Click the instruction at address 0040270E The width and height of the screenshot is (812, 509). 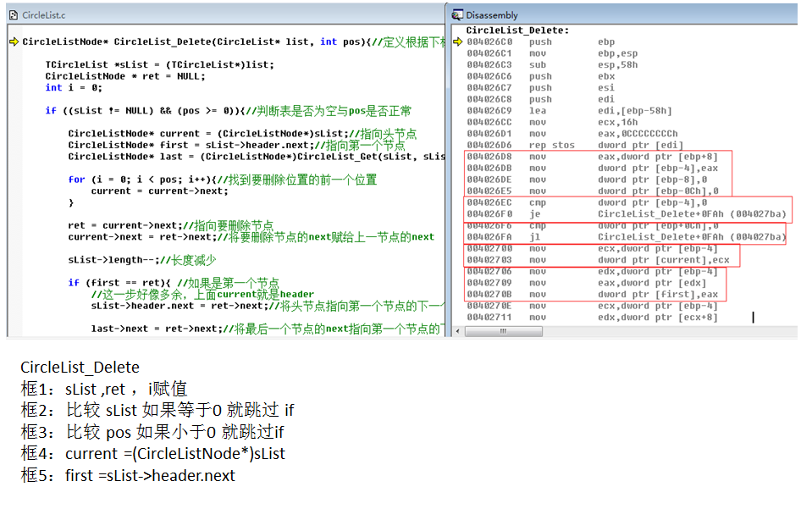(592, 306)
